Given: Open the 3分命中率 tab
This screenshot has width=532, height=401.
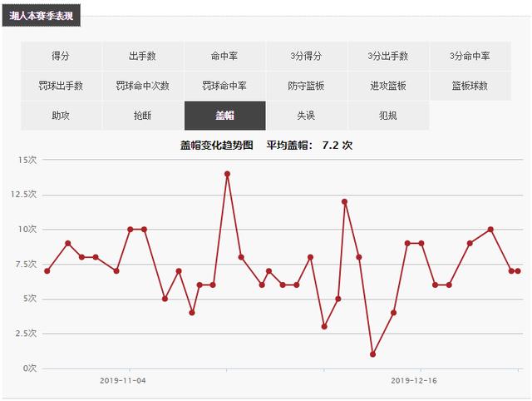Looking at the screenshot, I should pos(470,56).
